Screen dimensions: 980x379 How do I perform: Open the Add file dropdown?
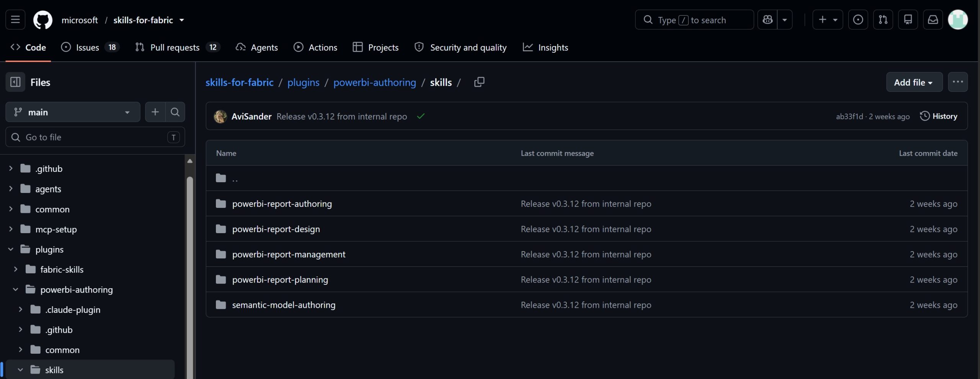[914, 82]
